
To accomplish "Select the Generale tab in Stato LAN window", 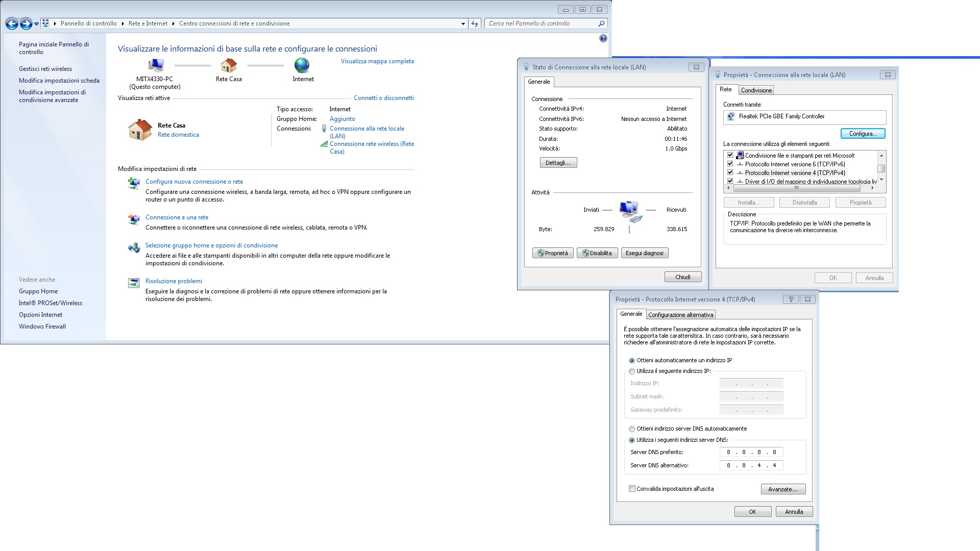I will 539,82.
